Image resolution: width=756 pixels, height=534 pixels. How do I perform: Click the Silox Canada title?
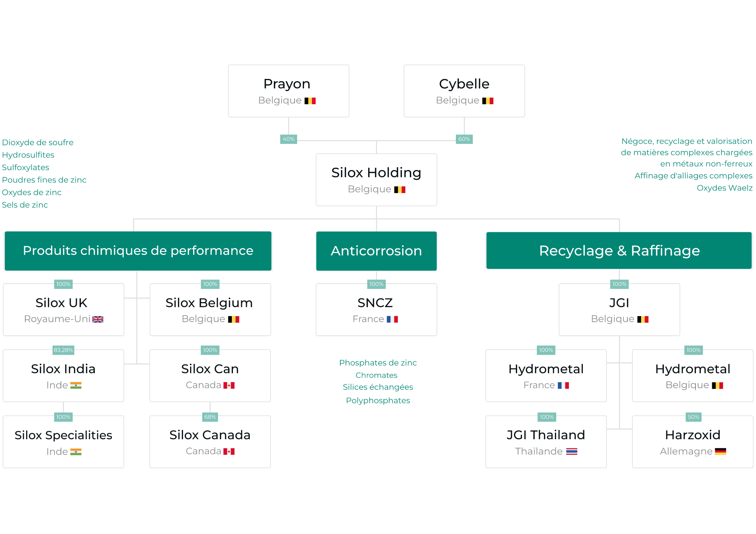point(210,435)
